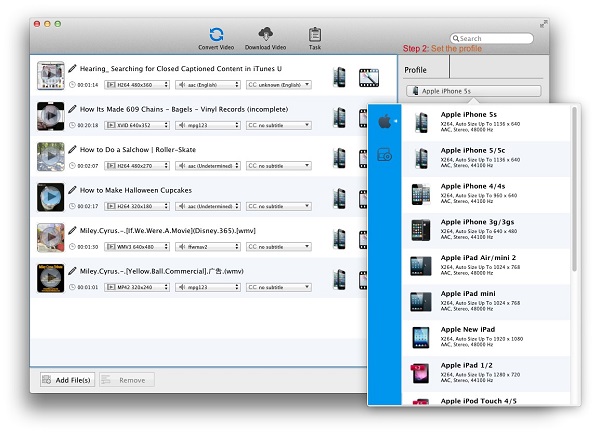The height and width of the screenshot is (434, 600).
Task: Click iPhone profile icon for Hearing_ row
Action: coord(339,77)
